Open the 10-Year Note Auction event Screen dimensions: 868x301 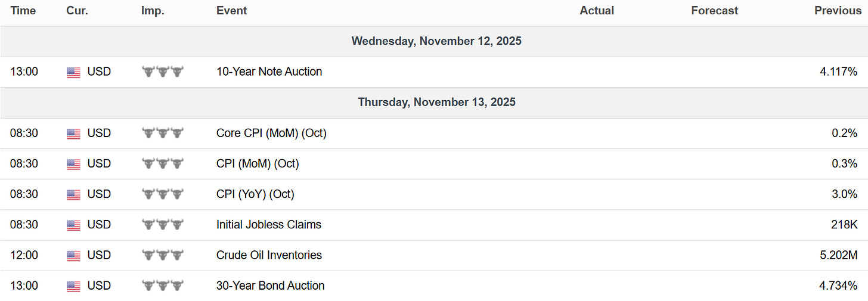(x=269, y=72)
